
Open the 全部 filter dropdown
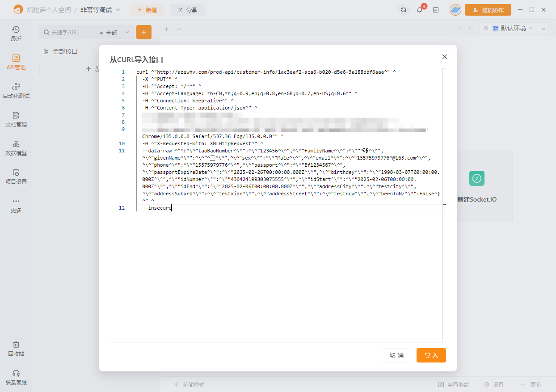click(115, 33)
